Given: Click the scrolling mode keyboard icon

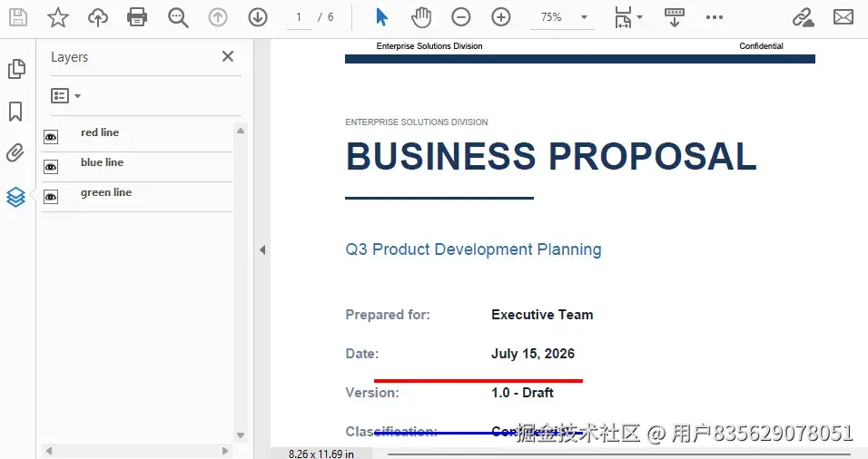Looking at the screenshot, I should pyautogui.click(x=675, y=17).
